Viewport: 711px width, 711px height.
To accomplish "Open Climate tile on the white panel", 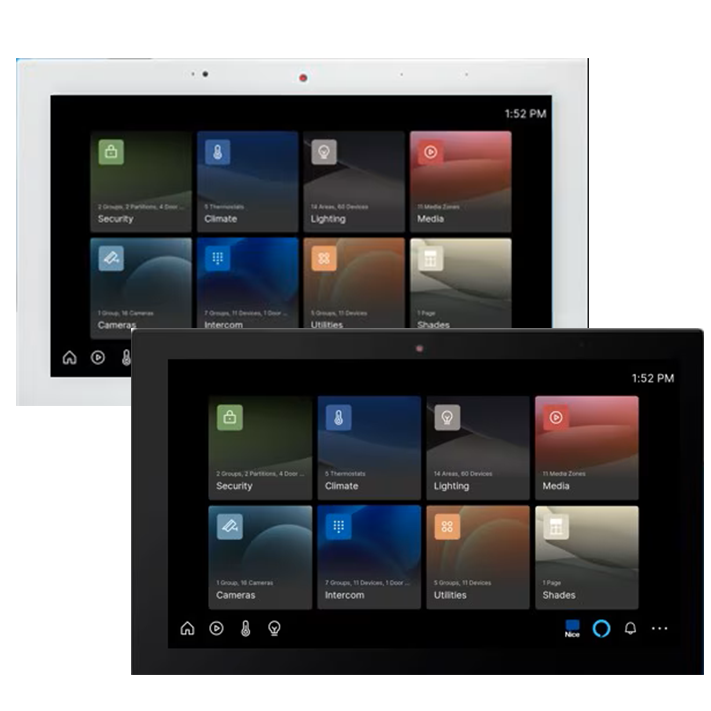I will (247, 181).
